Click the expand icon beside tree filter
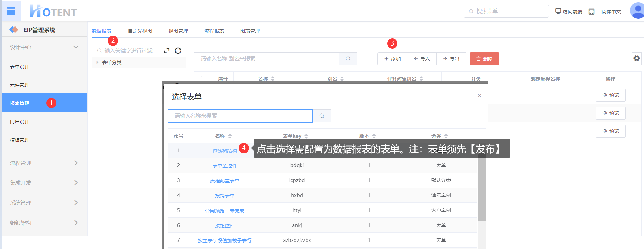The width and height of the screenshot is (644, 249). point(167,51)
